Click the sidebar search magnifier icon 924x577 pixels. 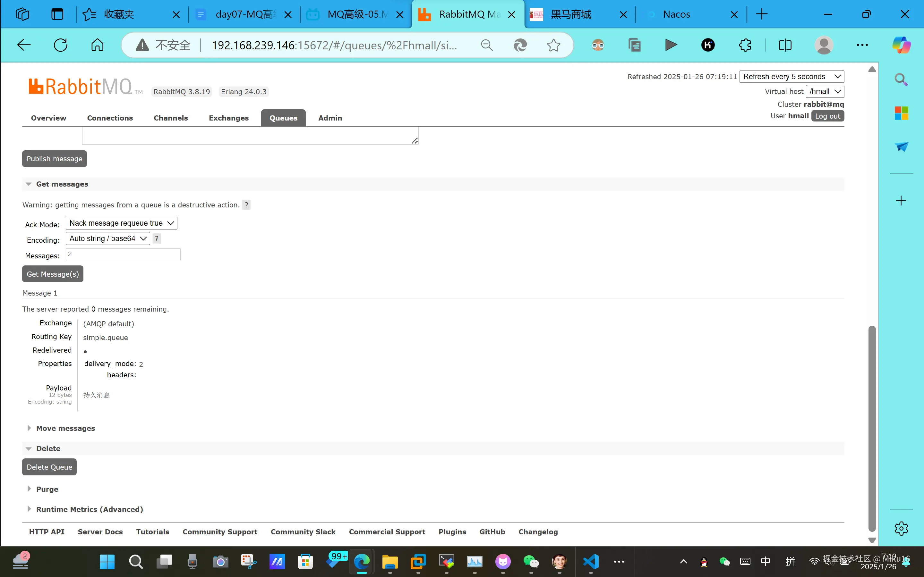coord(901,79)
